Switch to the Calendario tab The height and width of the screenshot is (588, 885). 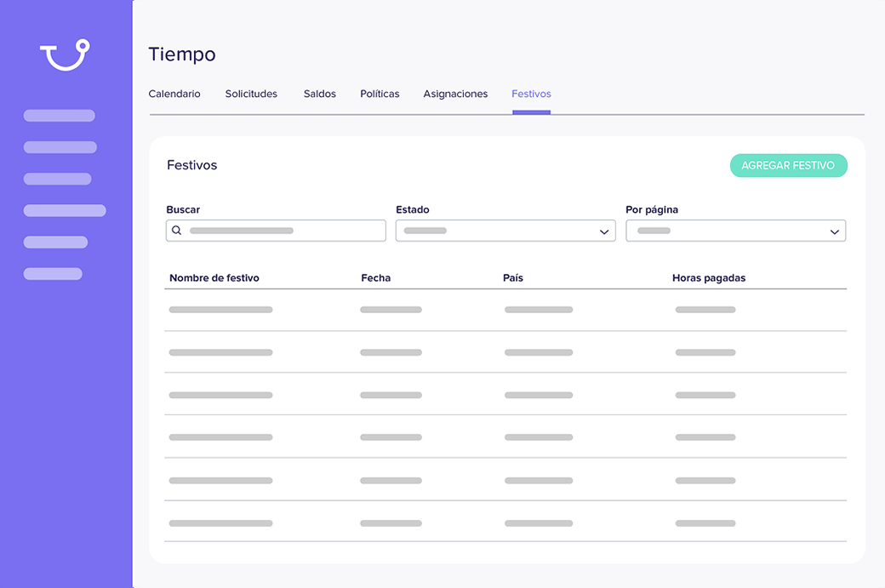pyautogui.click(x=174, y=94)
